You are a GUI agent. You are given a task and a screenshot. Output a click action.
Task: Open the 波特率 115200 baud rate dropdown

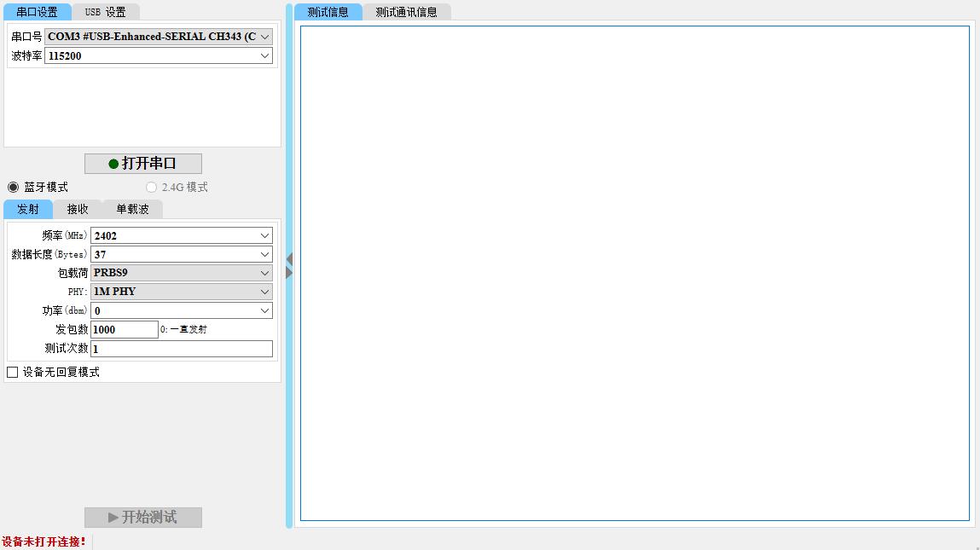(x=159, y=55)
